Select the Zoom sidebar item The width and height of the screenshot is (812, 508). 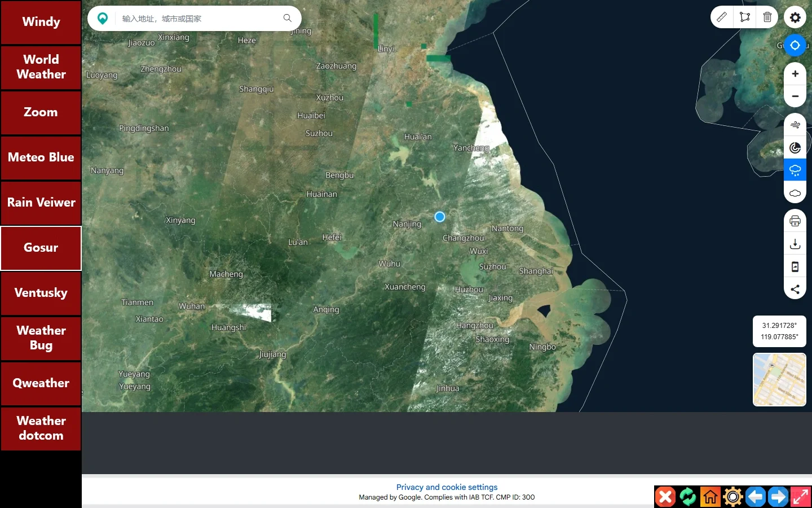[x=41, y=112]
